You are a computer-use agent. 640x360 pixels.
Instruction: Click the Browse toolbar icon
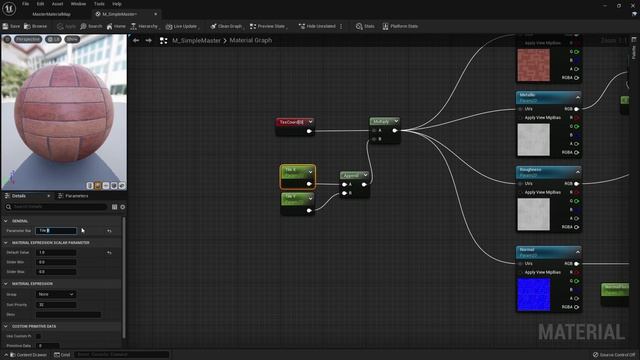(x=36, y=26)
